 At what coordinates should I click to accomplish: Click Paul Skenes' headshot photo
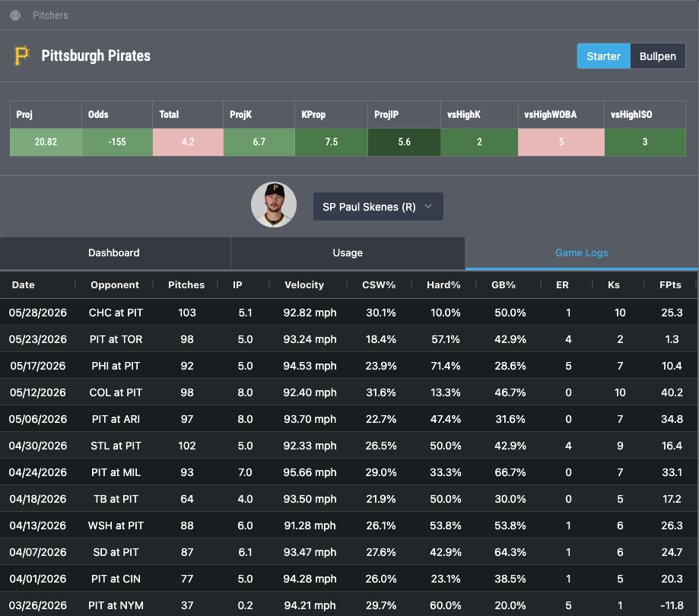click(x=274, y=205)
